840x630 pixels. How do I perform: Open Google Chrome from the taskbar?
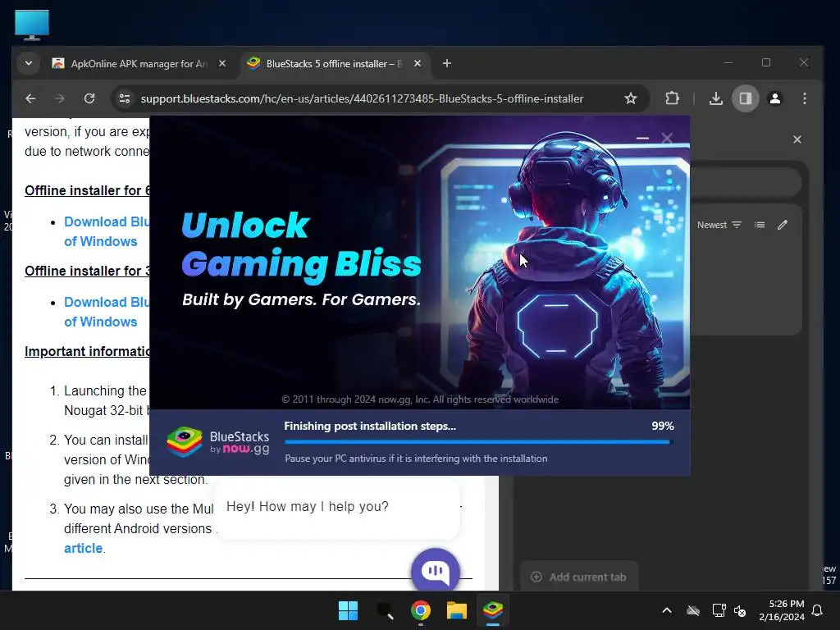[x=421, y=610]
